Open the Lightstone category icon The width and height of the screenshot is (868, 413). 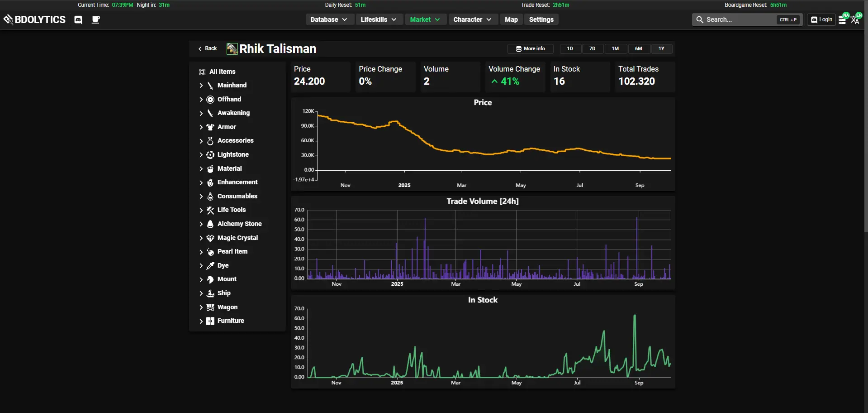[210, 154]
